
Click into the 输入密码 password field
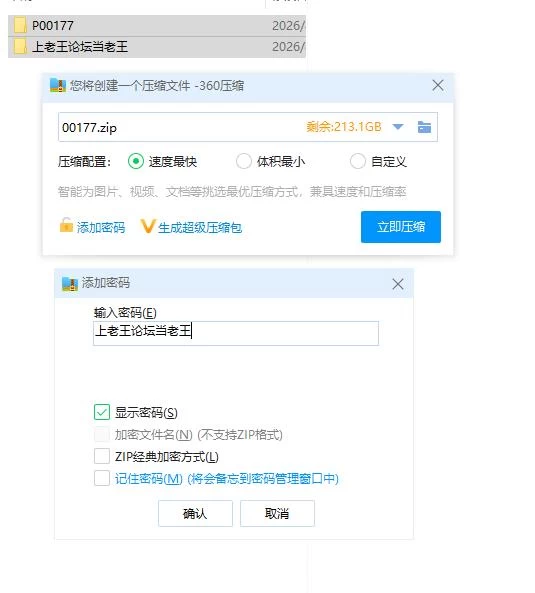tap(236, 333)
